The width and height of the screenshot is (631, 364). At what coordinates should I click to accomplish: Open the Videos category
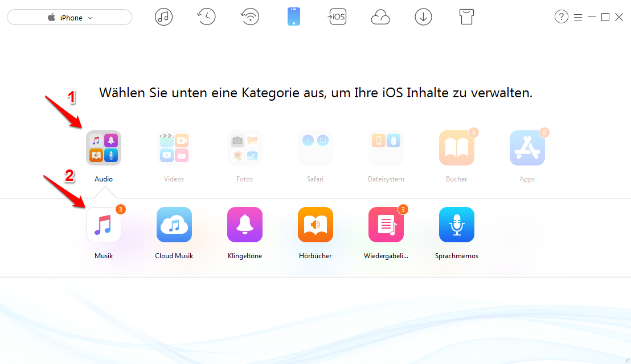click(174, 147)
